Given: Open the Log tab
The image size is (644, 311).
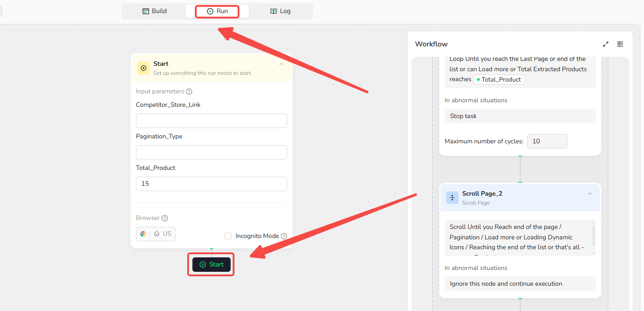Looking at the screenshot, I should 280,11.
